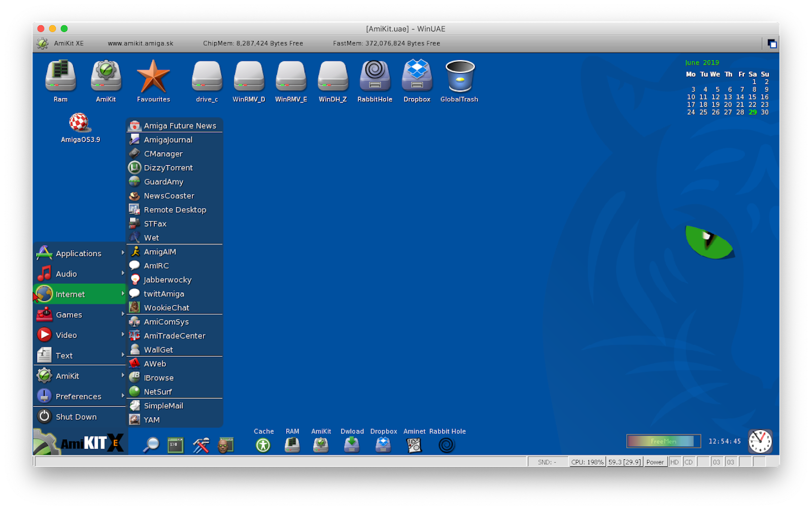812x510 pixels.
Task: Launch AmiComSys
Action: [x=175, y=322]
